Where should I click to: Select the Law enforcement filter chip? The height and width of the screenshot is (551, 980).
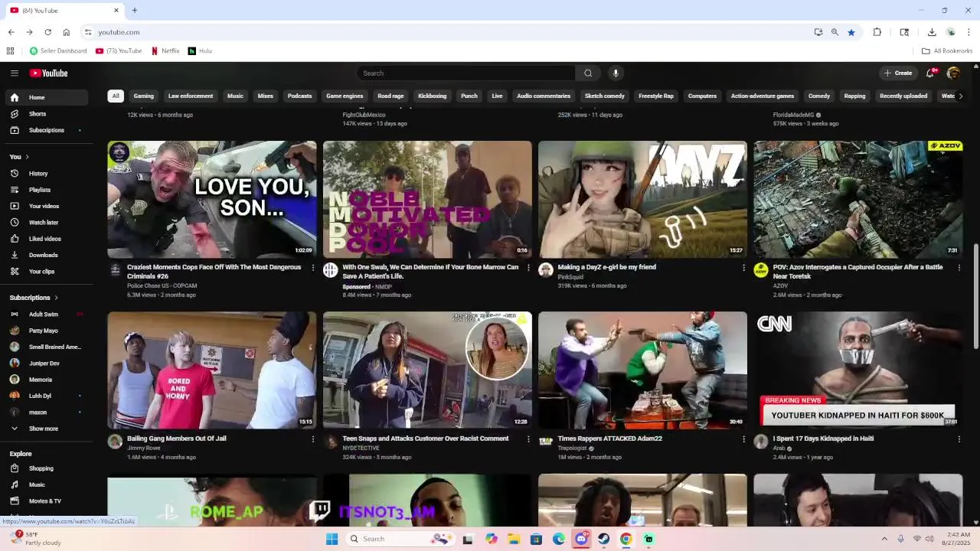coord(191,96)
